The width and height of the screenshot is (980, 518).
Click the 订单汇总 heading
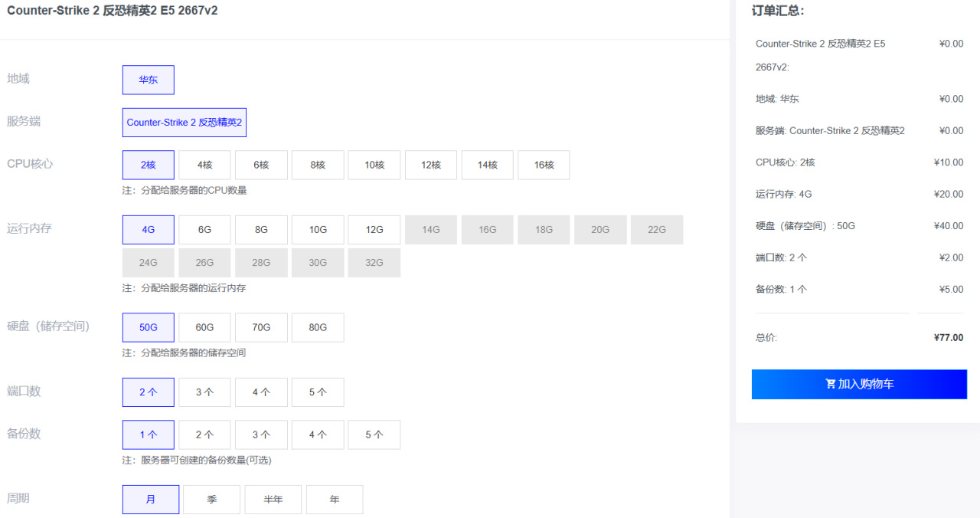(x=778, y=11)
